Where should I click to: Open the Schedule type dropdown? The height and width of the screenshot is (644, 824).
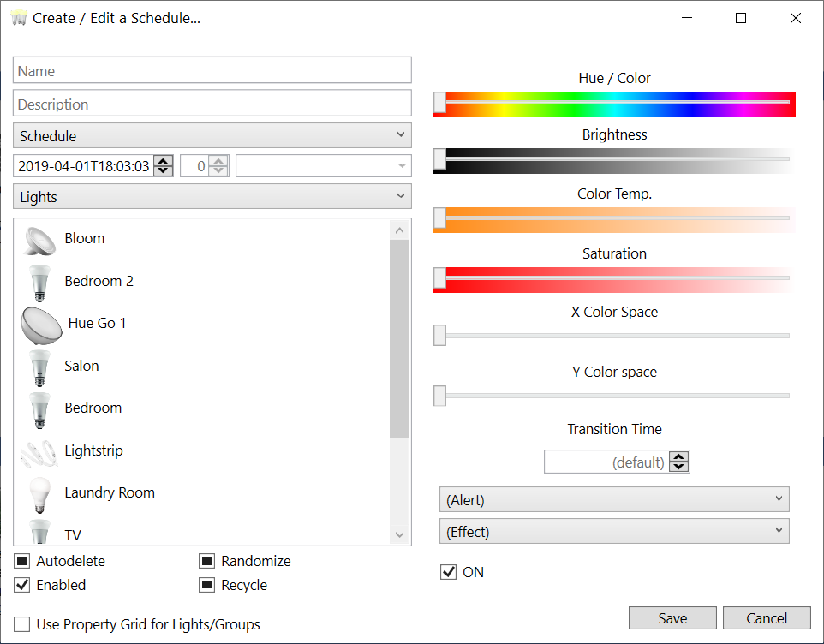212,135
